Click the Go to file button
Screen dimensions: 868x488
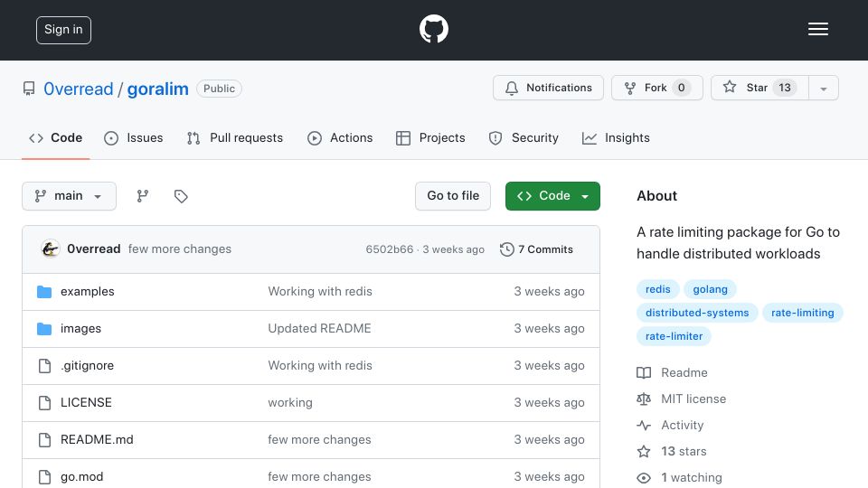[453, 196]
